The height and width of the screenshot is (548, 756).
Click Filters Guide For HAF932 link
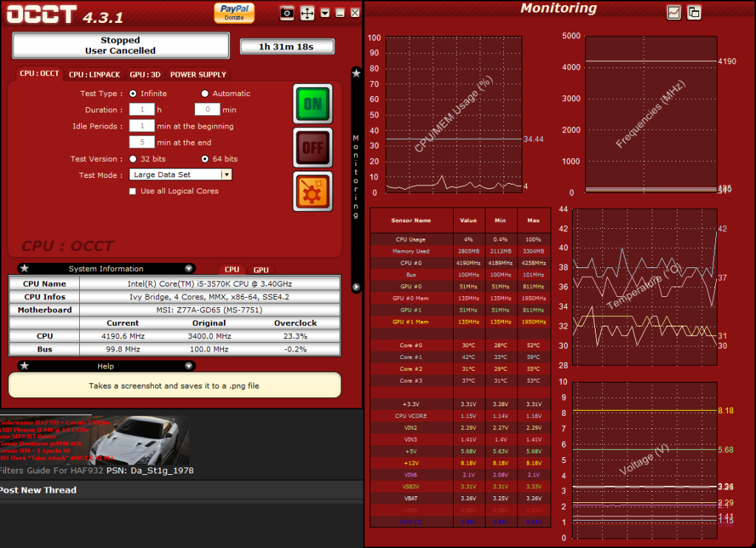pos(52,470)
